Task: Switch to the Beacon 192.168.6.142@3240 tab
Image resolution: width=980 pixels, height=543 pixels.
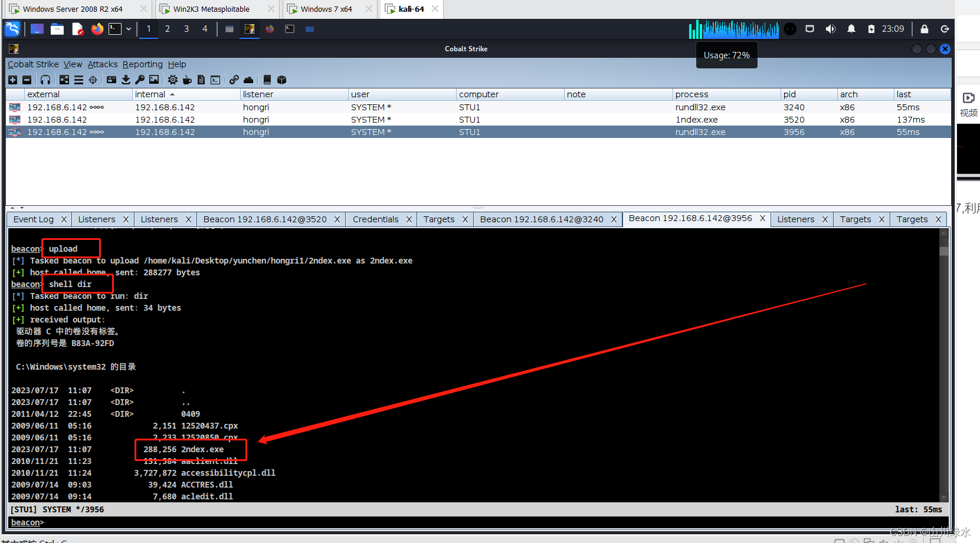Action: pyautogui.click(x=542, y=219)
